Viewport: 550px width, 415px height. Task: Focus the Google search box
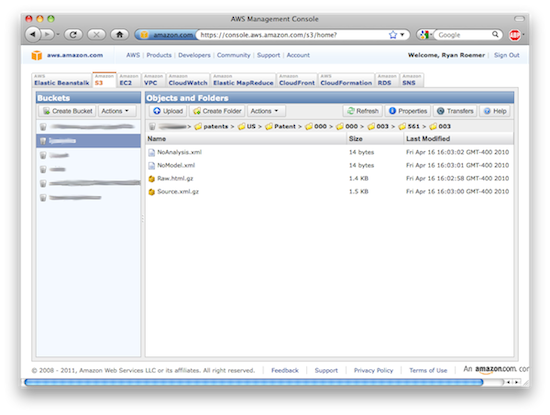tap(463, 35)
